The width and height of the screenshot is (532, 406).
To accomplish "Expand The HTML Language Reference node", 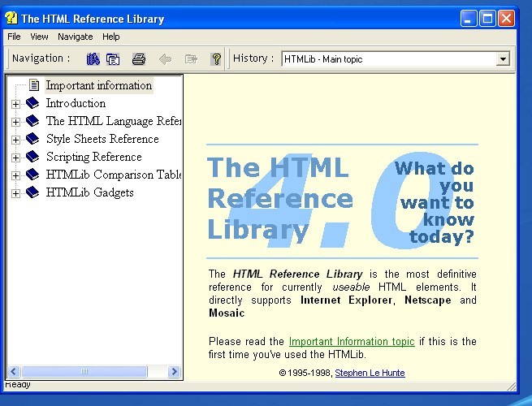I will (15, 122).
